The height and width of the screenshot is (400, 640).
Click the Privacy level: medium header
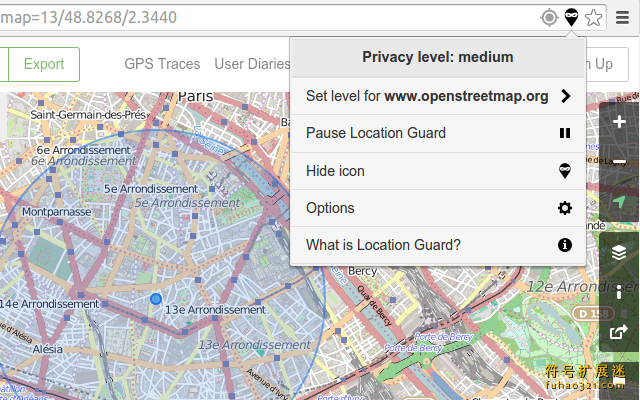[x=438, y=57]
